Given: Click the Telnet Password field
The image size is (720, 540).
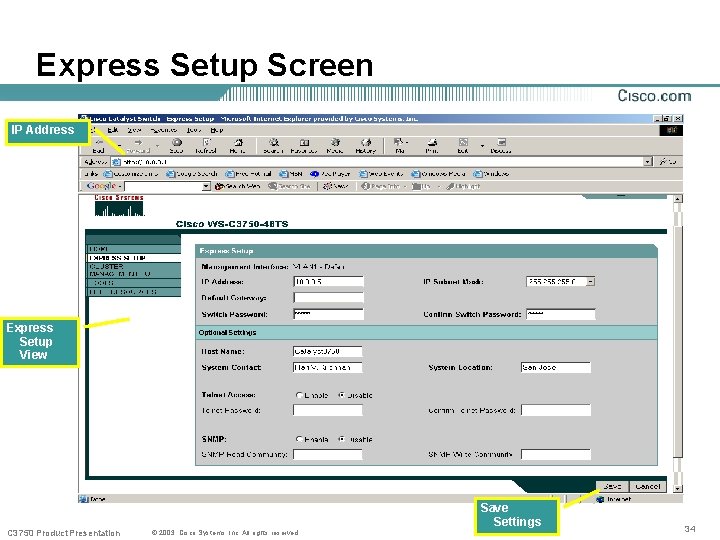Looking at the screenshot, I should [327, 410].
